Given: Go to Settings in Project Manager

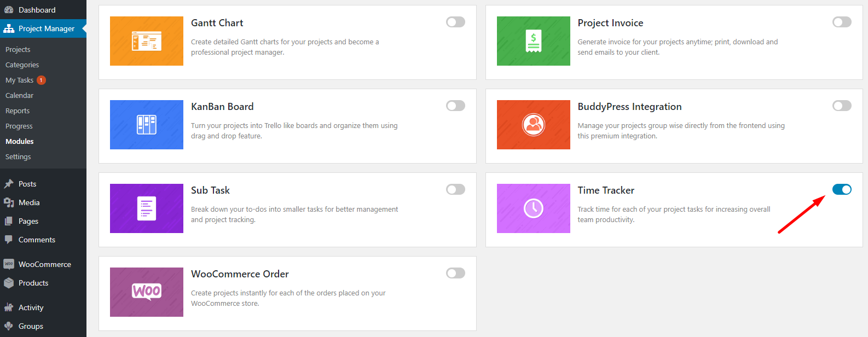Looking at the screenshot, I should point(18,156).
